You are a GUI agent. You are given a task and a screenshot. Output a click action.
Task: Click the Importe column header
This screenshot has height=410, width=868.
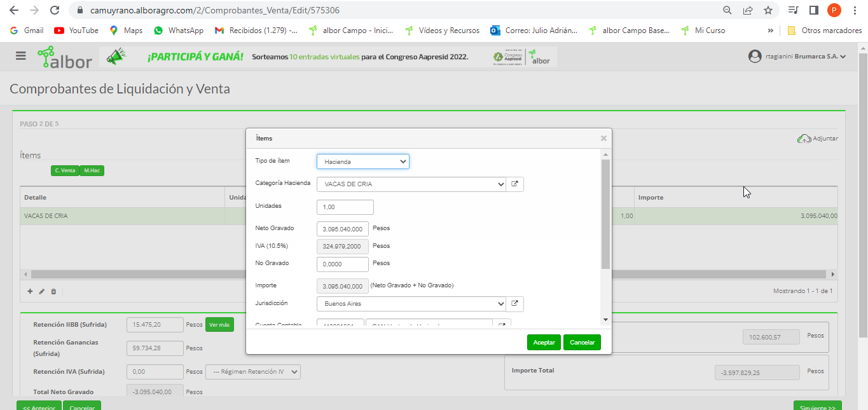click(736, 198)
